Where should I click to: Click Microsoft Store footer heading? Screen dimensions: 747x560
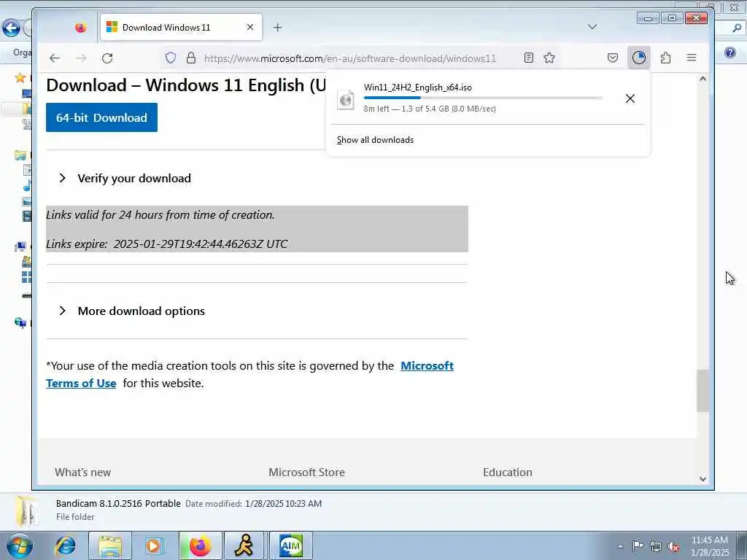click(307, 472)
